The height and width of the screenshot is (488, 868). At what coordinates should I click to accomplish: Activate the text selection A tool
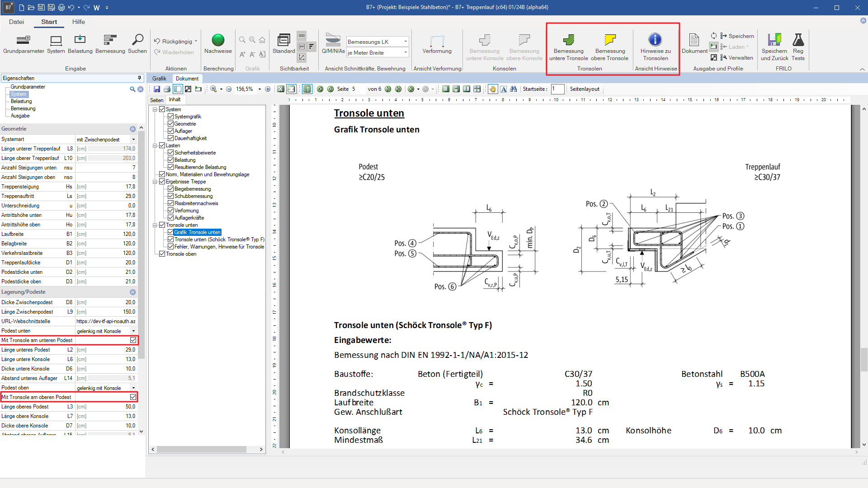503,89
